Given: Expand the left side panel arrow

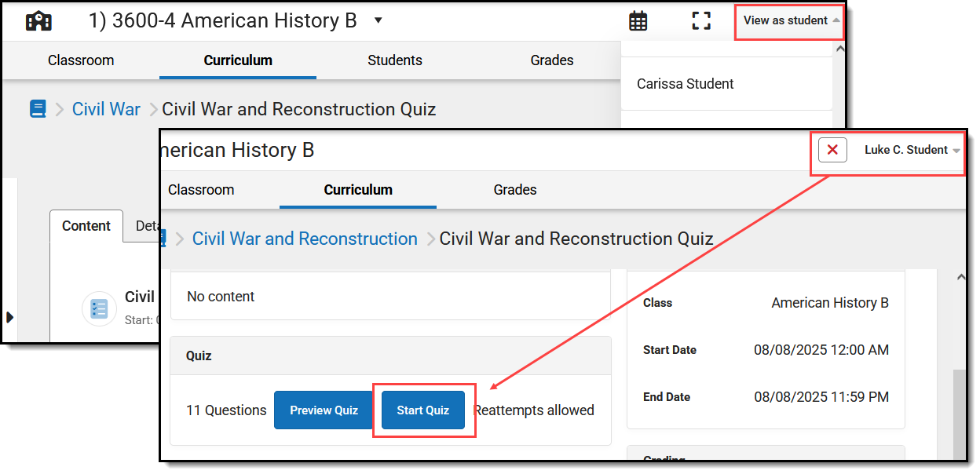Looking at the screenshot, I should 9,317.
